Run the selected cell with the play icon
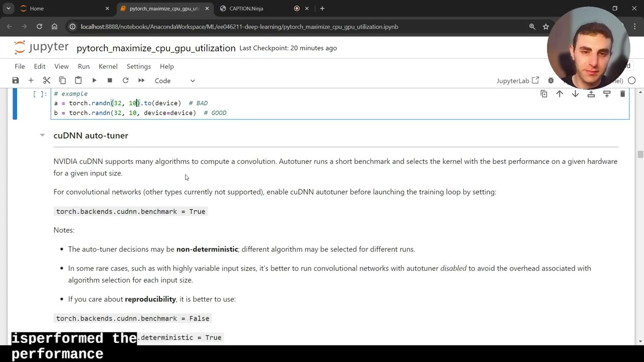This screenshot has width=644, height=362. click(94, 80)
